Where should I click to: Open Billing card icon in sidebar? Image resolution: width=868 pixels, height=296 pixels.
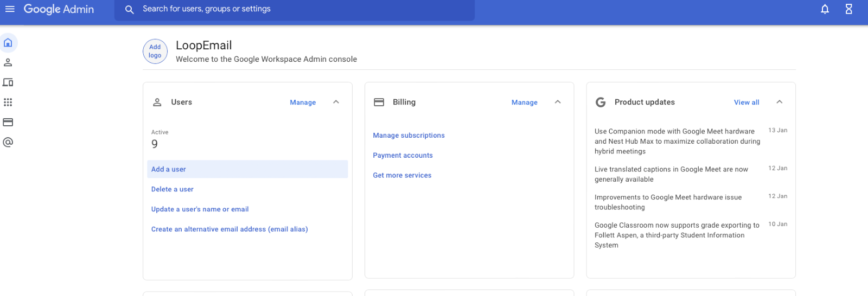[8, 123]
